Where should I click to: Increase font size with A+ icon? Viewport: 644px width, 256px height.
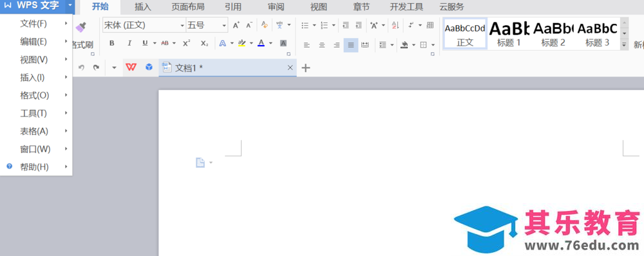[236, 26]
